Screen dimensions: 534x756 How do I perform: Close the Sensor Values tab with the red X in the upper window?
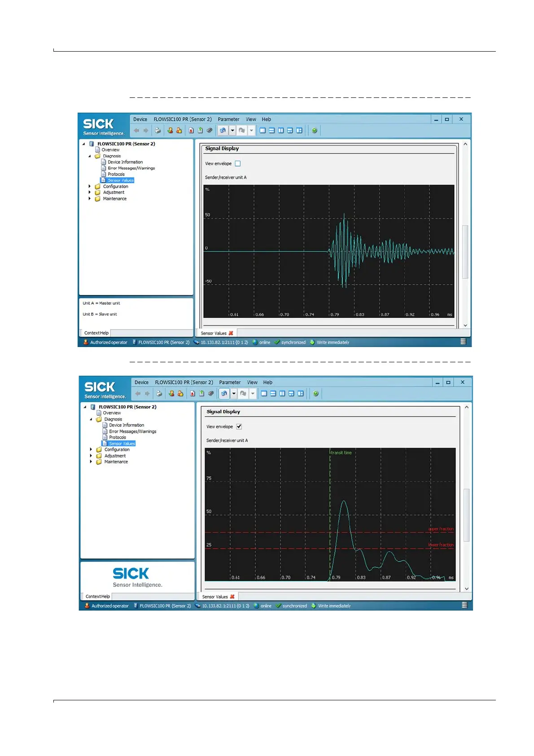(x=231, y=333)
